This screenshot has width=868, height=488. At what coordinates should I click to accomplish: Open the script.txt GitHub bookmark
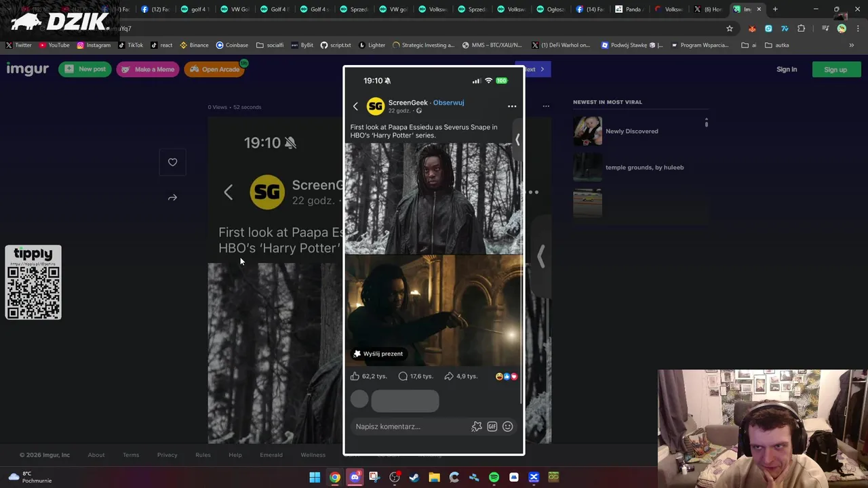[336, 45]
